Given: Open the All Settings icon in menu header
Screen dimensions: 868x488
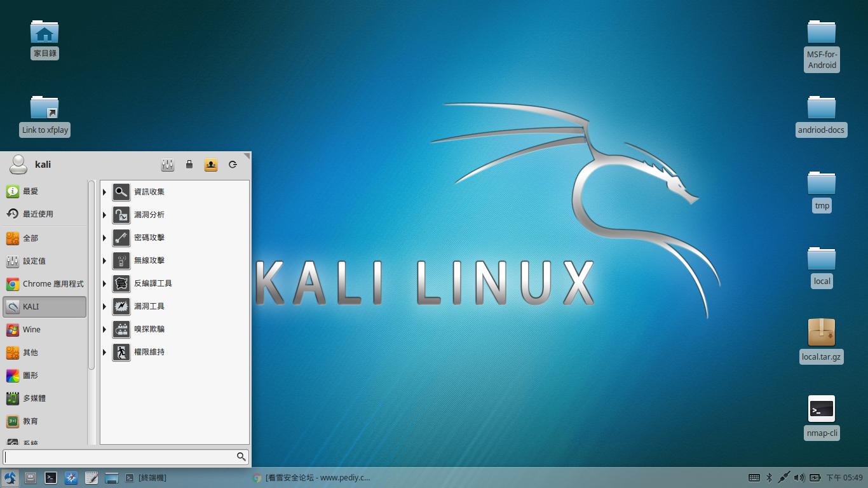Looking at the screenshot, I should coord(168,165).
